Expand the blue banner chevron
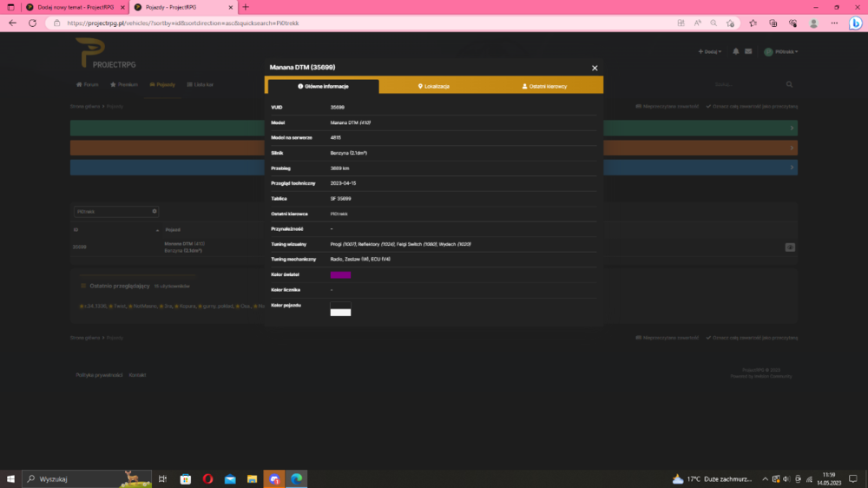Screen dimensions: 868x488 (792, 168)
